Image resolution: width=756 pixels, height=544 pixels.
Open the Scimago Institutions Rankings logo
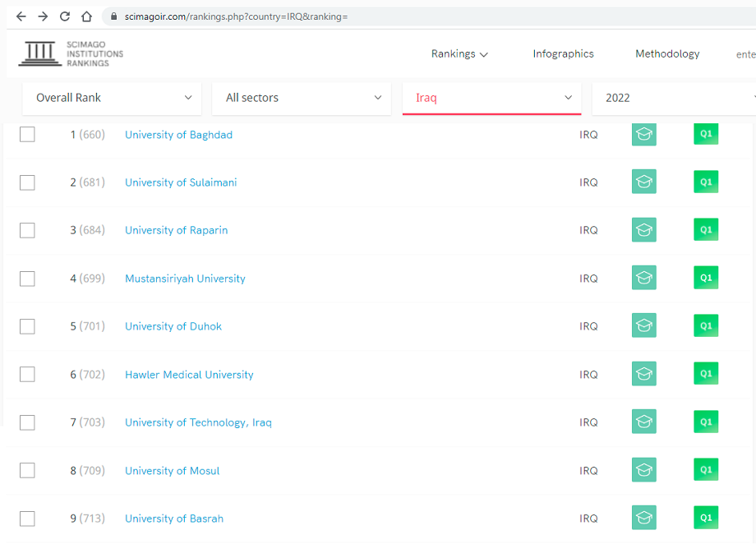point(71,53)
